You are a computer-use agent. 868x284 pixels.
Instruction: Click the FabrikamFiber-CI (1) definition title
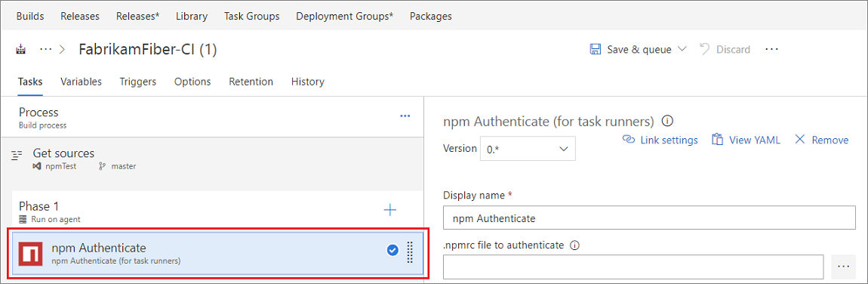pos(148,49)
